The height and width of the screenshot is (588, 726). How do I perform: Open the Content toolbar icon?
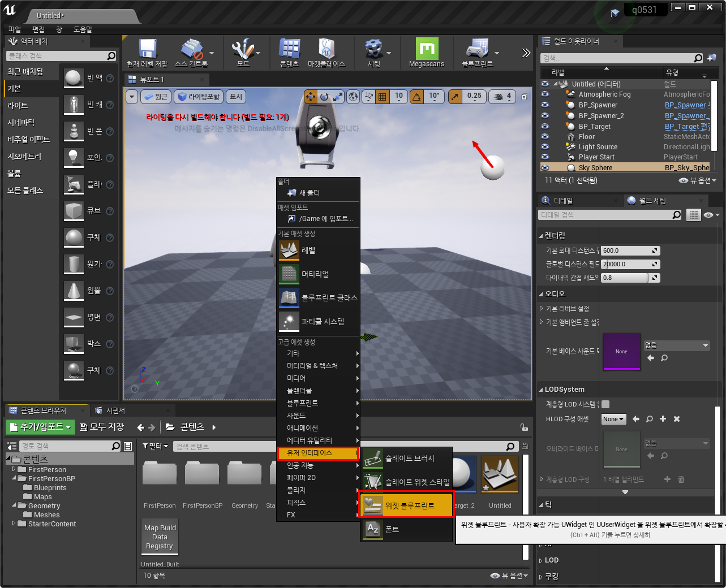tap(289, 49)
